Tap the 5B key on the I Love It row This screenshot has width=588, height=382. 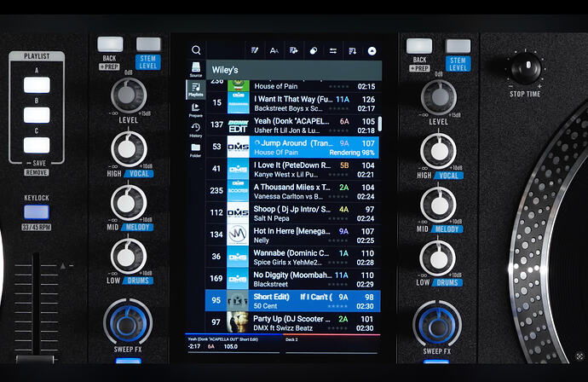tap(344, 165)
